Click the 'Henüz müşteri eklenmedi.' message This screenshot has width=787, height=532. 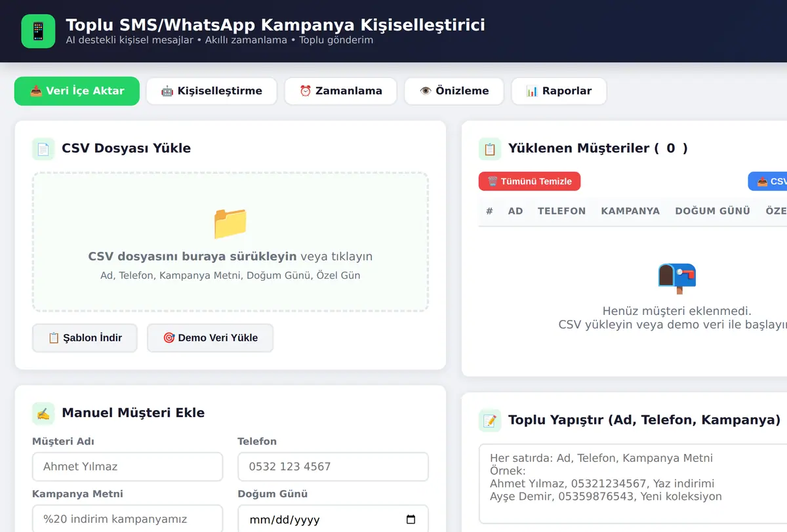tap(677, 311)
